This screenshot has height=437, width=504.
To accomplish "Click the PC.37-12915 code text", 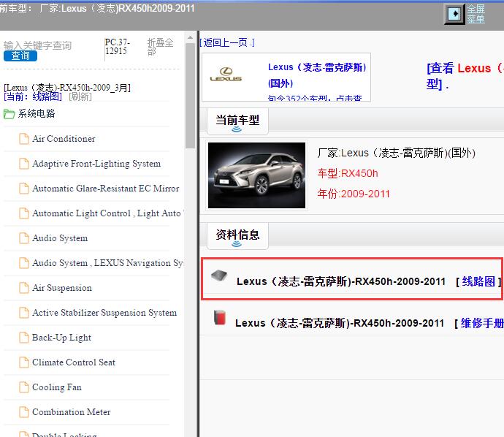I will (x=118, y=46).
